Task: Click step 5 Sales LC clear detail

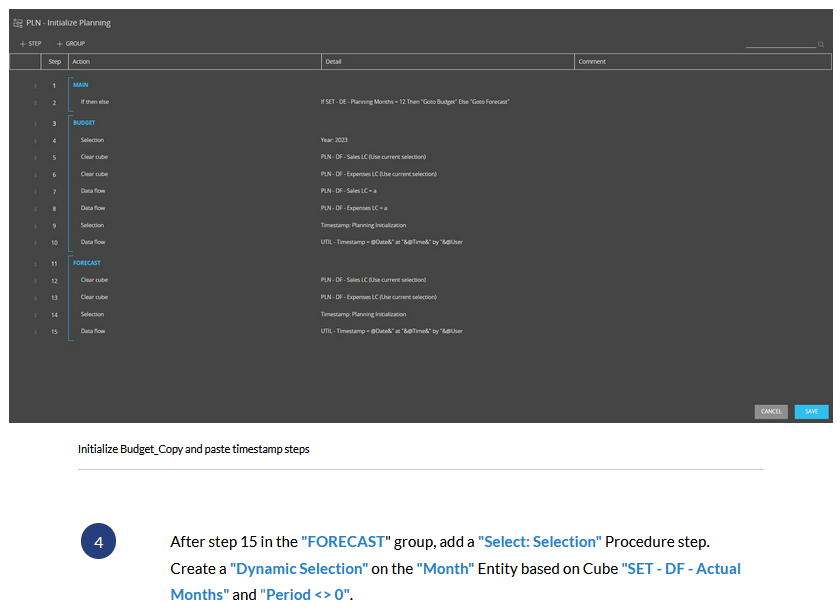Action: pos(373,157)
